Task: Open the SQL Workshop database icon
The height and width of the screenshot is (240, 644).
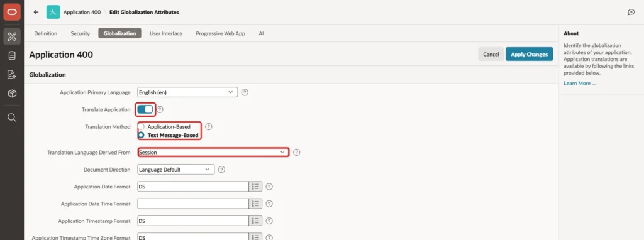Action: click(x=12, y=56)
